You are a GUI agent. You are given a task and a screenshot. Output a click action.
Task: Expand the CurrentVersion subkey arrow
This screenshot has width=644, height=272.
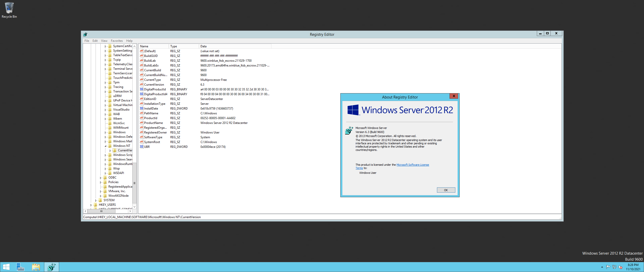pos(110,151)
